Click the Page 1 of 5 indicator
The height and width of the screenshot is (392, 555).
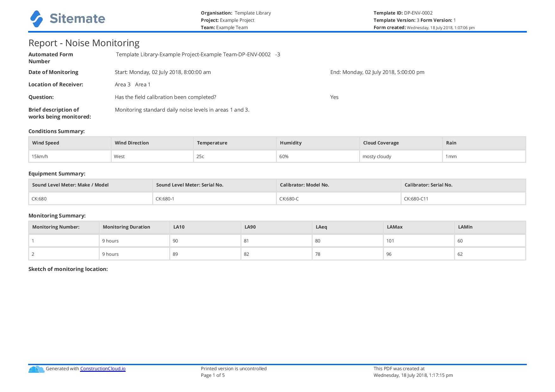213,375
